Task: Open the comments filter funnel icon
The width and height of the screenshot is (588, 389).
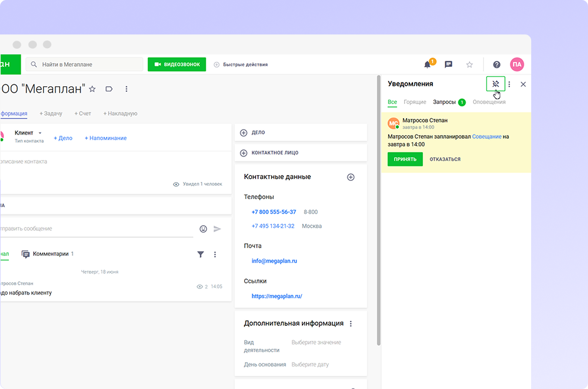Action: (x=201, y=254)
